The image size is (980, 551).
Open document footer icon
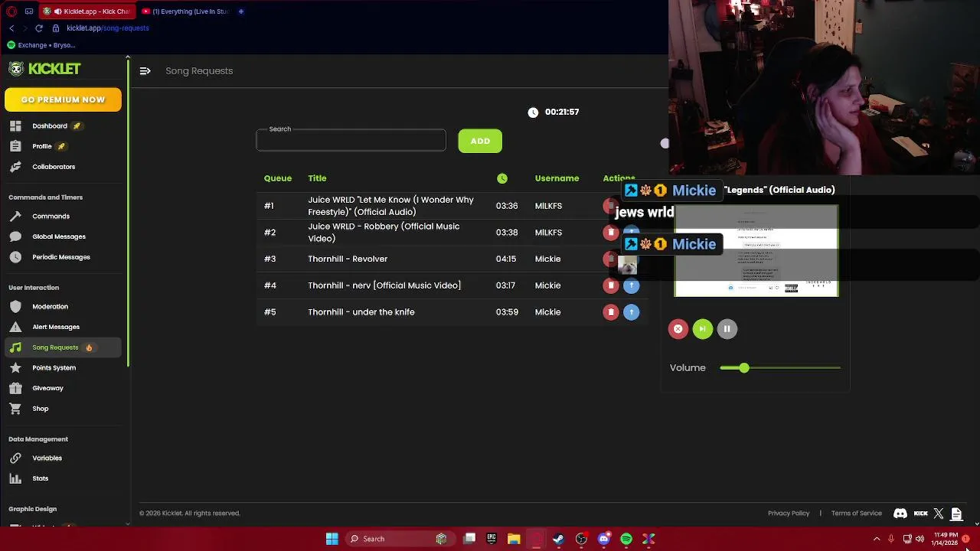pyautogui.click(x=956, y=514)
